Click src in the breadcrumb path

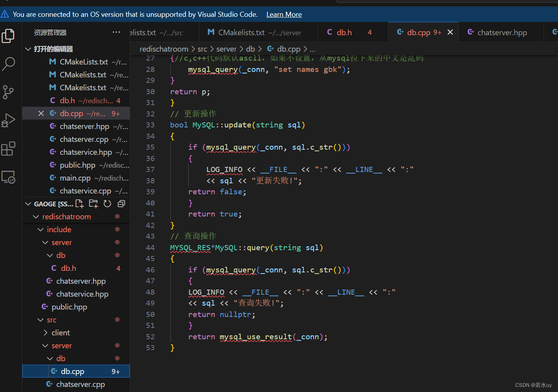(x=202, y=49)
